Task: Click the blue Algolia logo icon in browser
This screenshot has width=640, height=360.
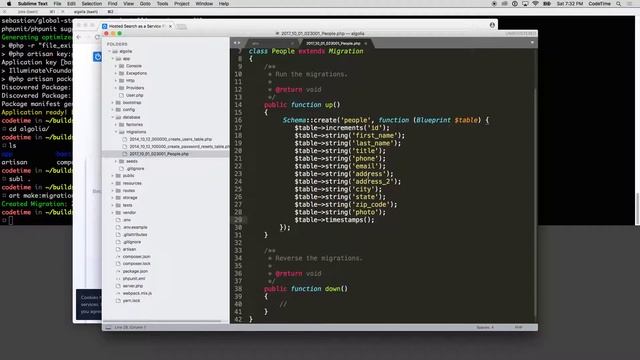Action: 97,57
